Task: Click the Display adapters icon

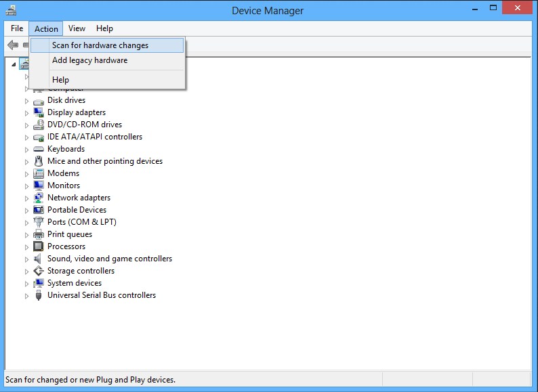Action: (x=39, y=112)
